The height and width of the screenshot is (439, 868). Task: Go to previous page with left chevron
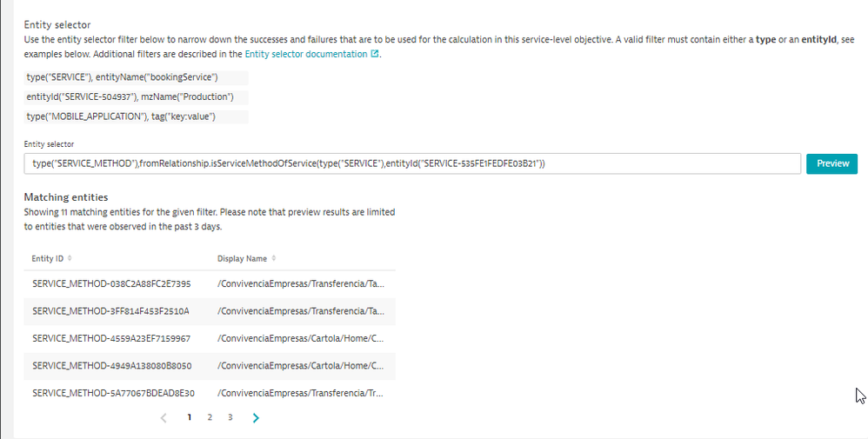pyautogui.click(x=164, y=417)
